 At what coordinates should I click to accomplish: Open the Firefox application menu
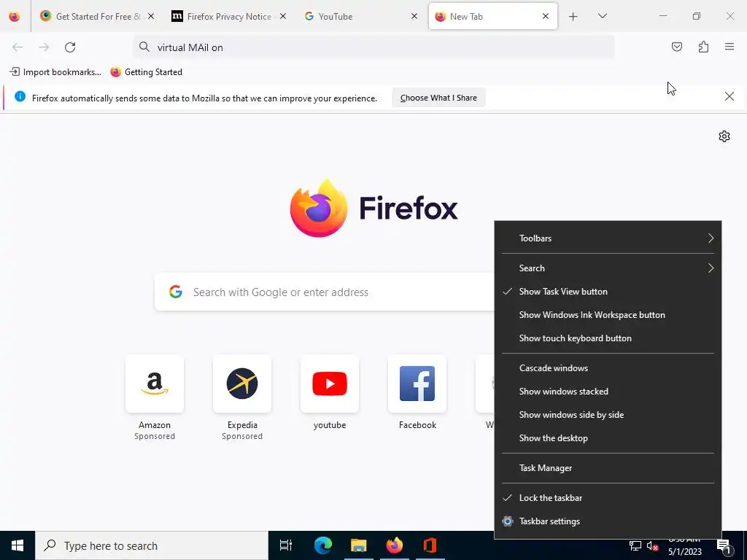pyautogui.click(x=729, y=47)
